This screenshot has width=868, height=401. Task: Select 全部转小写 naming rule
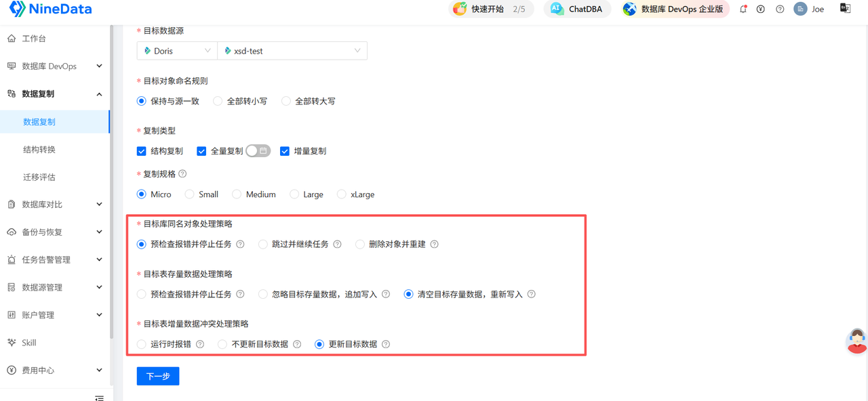coord(218,102)
